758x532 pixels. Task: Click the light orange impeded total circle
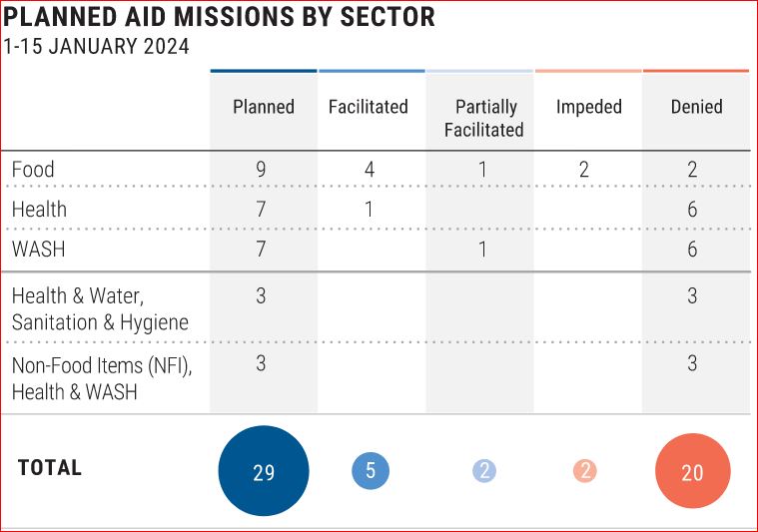click(x=585, y=471)
